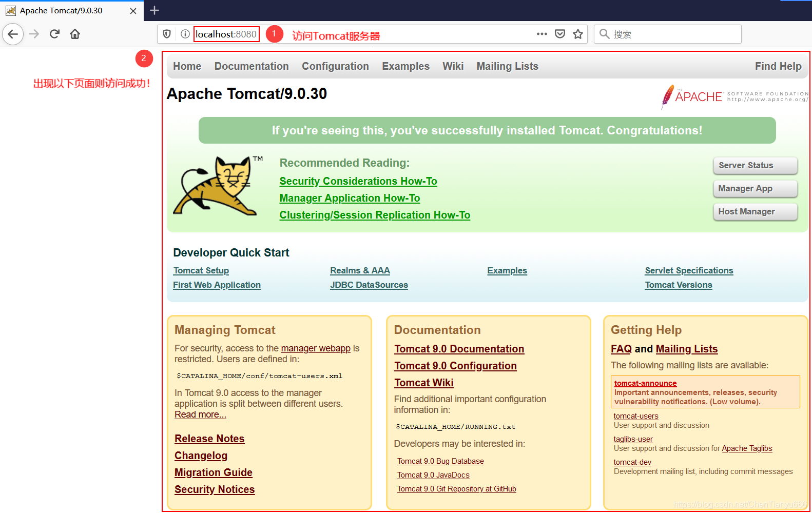Open the Tomcat Versions link

click(679, 285)
